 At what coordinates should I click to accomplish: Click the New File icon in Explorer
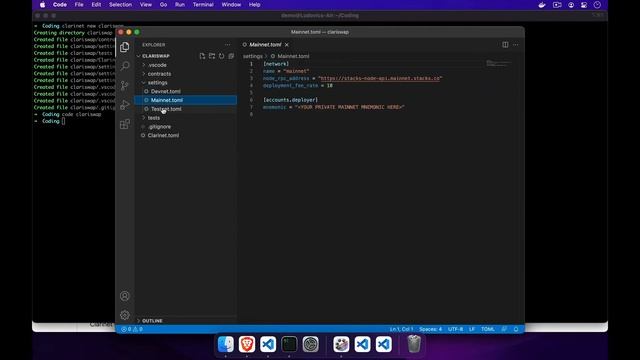[x=202, y=56]
